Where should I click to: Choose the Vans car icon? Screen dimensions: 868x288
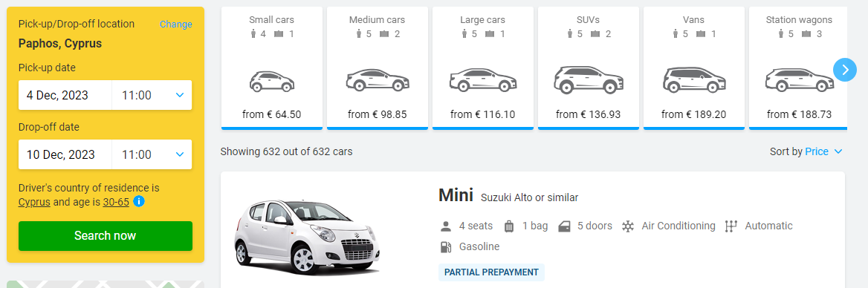coord(693,80)
